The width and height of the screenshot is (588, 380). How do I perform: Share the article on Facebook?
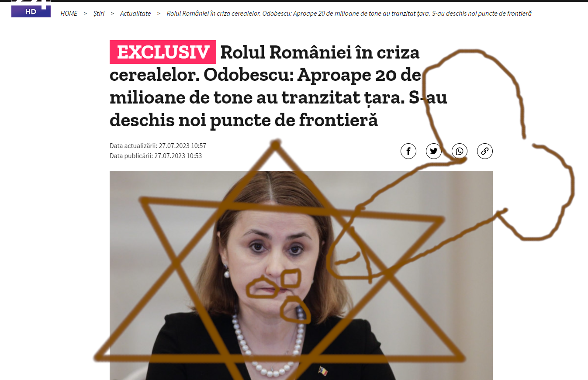click(x=408, y=151)
